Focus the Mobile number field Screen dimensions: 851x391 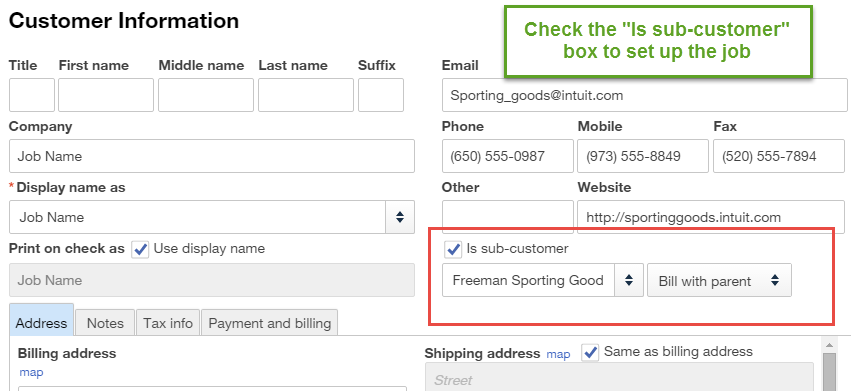pos(643,156)
